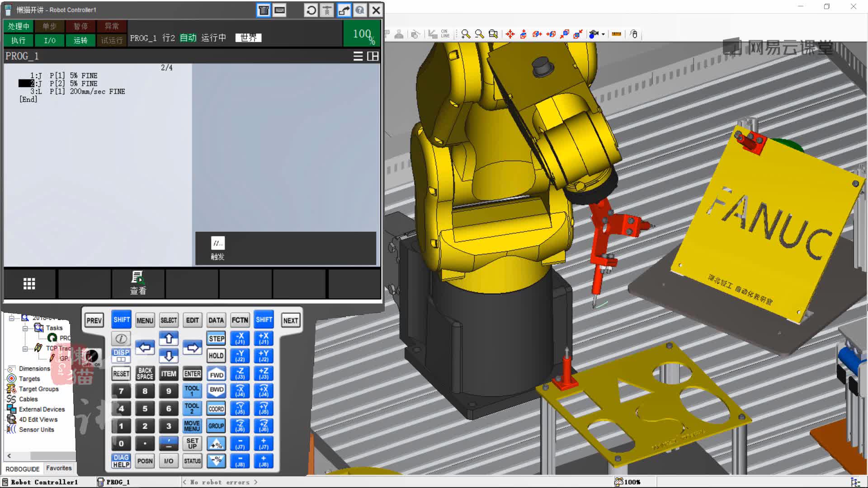The width and height of the screenshot is (868, 488).
Task: Toggle the STEP key on pendant
Action: pyautogui.click(x=216, y=338)
